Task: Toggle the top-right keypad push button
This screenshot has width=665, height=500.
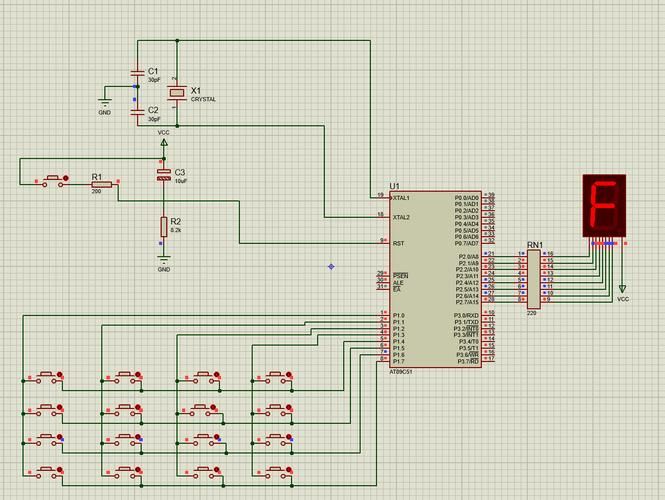Action: pos(276,377)
